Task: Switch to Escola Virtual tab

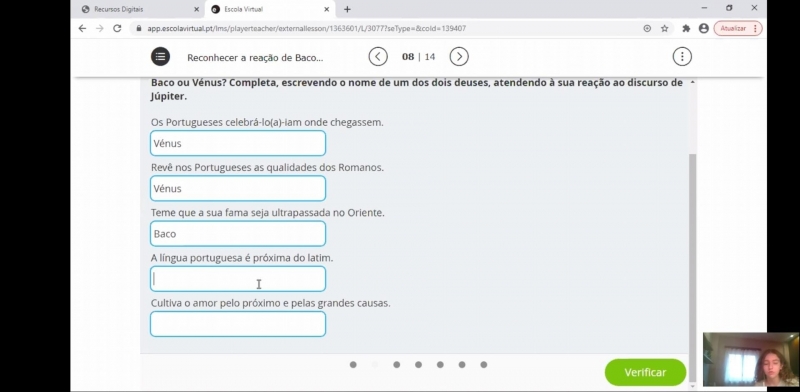Action: tap(269, 9)
